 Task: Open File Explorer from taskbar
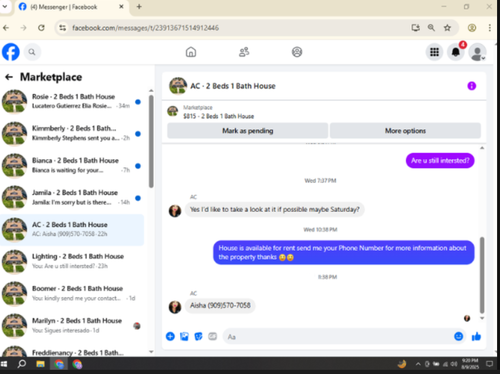[x=41, y=364]
